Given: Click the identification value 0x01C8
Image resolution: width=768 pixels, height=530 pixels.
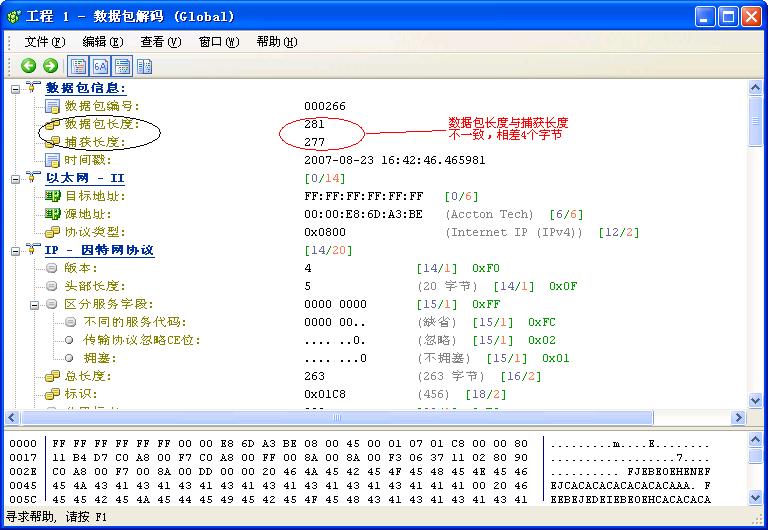Looking at the screenshot, I should pyautogui.click(x=325, y=394).
